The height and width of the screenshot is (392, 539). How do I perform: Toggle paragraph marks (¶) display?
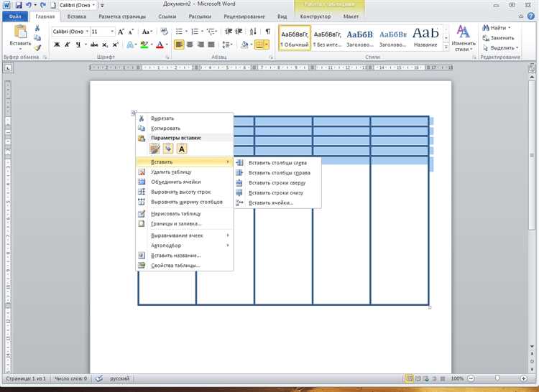click(268, 32)
